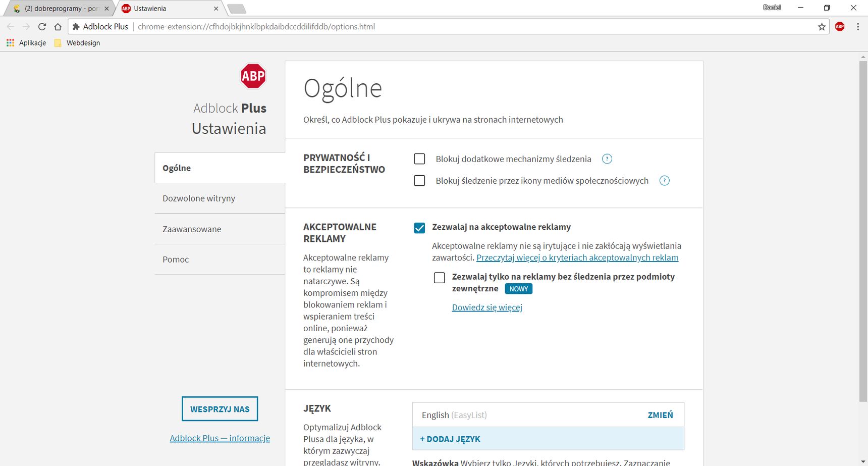The image size is (868, 466).
Task: Click the Adblock Plus logo
Action: click(253, 76)
